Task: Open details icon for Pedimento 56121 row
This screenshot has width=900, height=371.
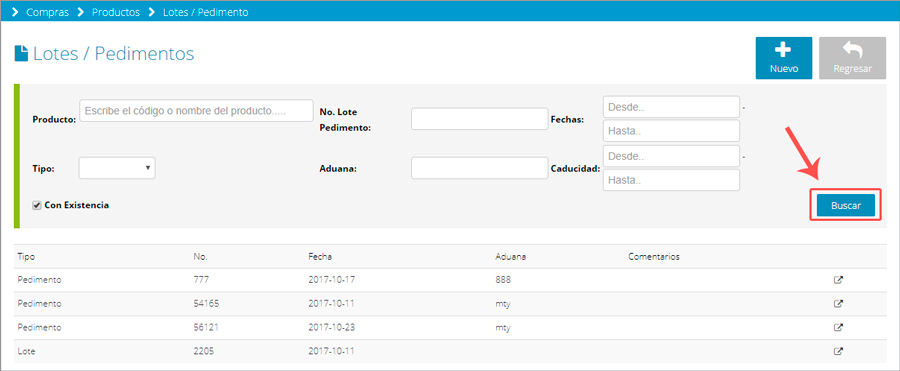Action: pyautogui.click(x=838, y=328)
